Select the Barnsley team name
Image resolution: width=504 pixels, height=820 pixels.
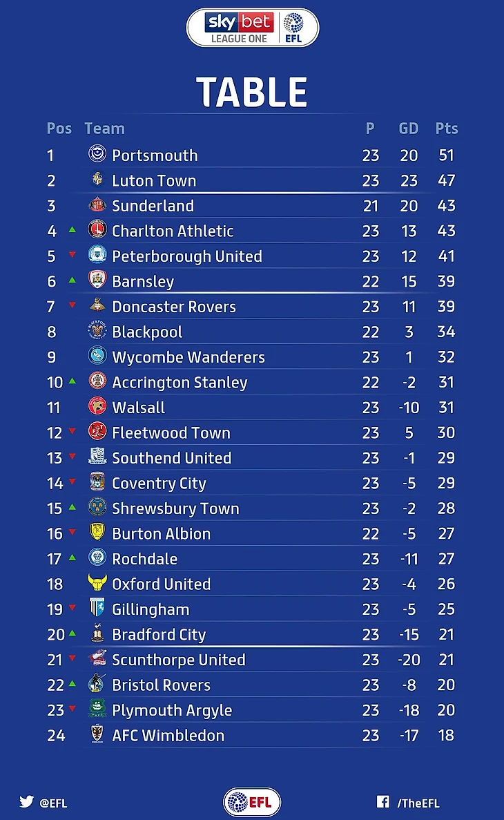tap(143, 282)
